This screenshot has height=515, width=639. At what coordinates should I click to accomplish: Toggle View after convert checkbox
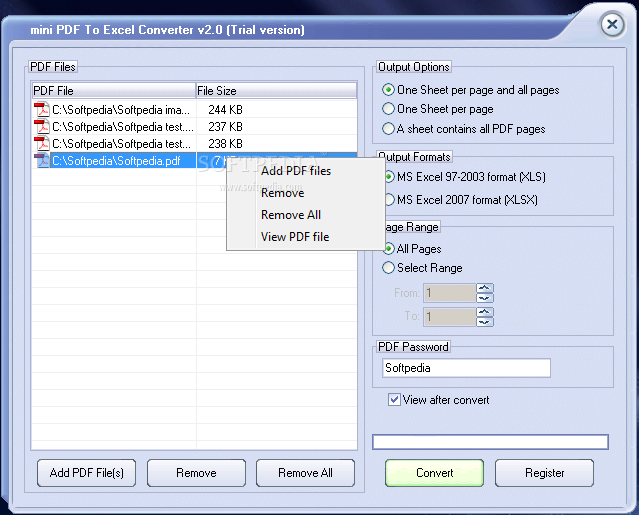coord(394,400)
